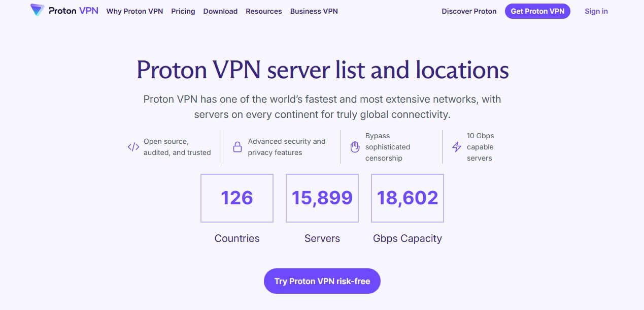Select the code brackets icon on the left
This screenshot has height=310, width=644.
(132, 147)
